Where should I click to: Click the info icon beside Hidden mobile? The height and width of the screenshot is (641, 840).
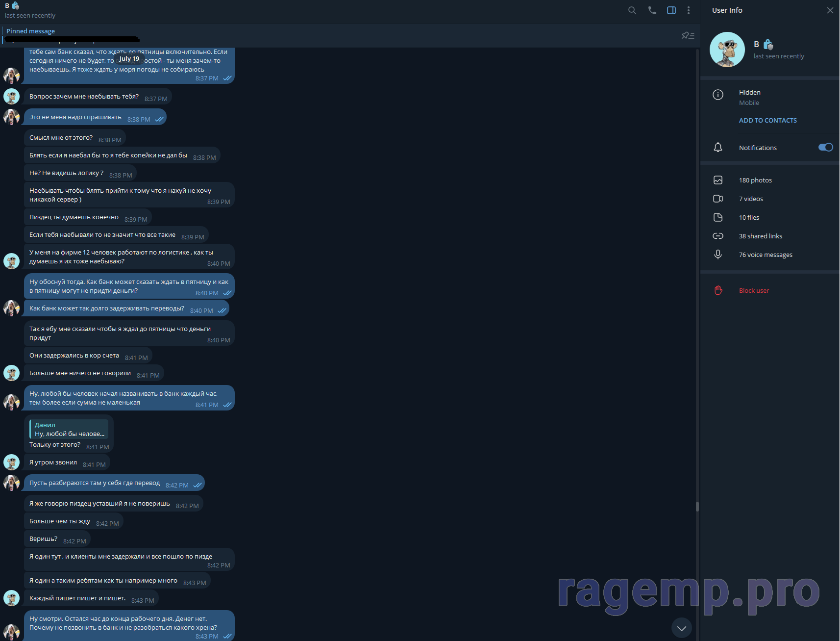(x=718, y=95)
